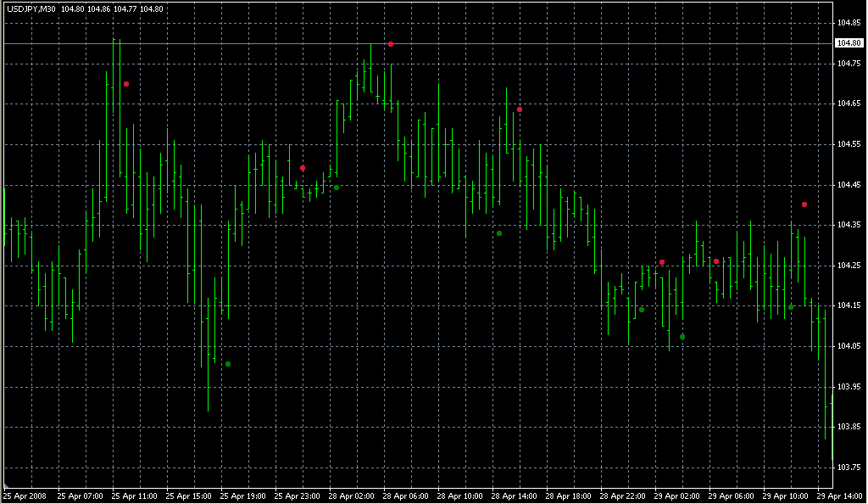Click the 25 Apr 2008 date label
The height and width of the screenshot is (504, 868).
(25, 496)
